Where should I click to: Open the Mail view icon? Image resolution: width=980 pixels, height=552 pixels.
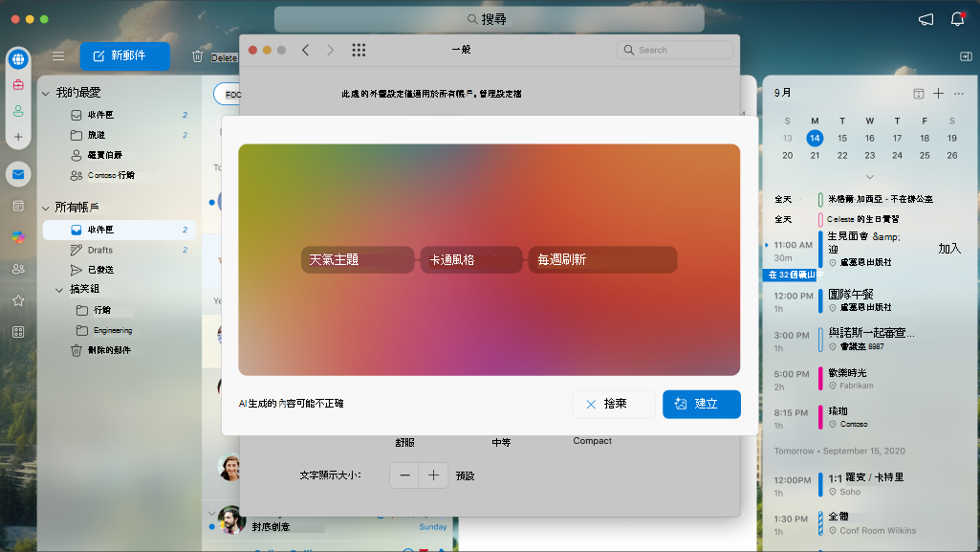coord(18,174)
